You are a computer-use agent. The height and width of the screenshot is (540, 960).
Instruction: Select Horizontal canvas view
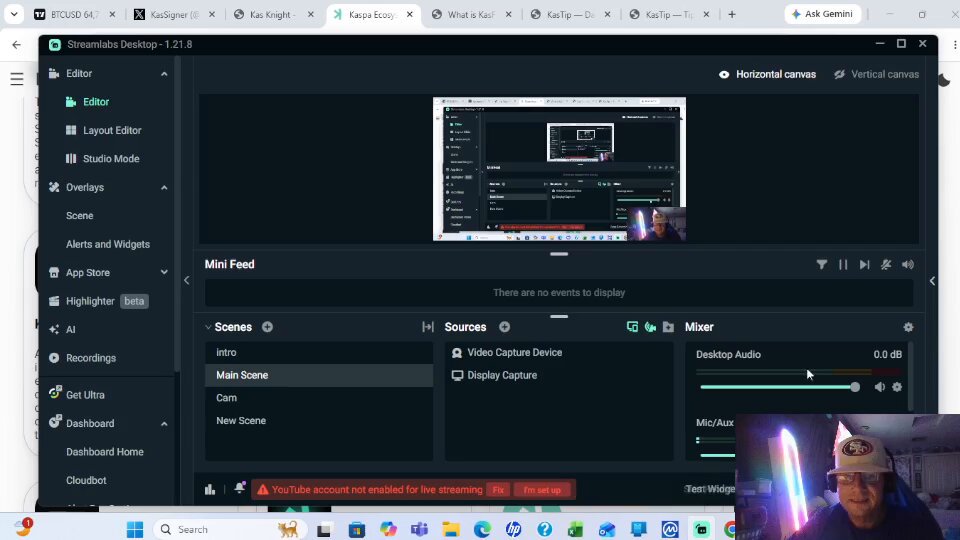coord(767,74)
